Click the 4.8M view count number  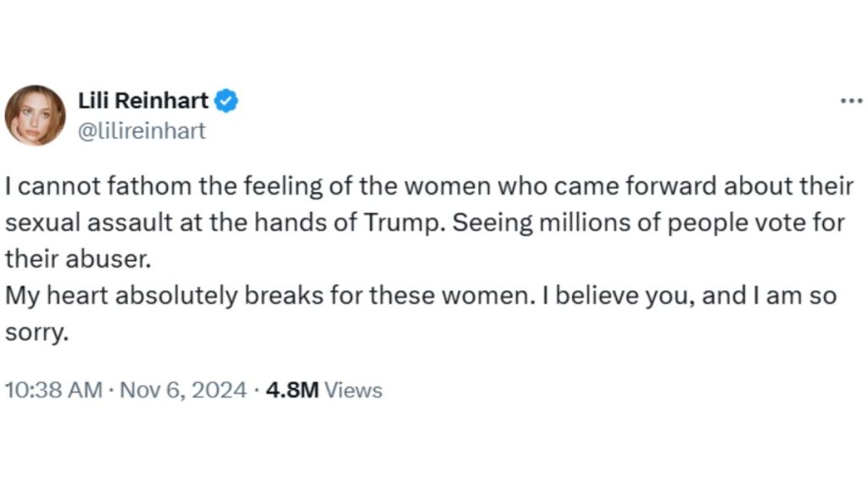(292, 391)
